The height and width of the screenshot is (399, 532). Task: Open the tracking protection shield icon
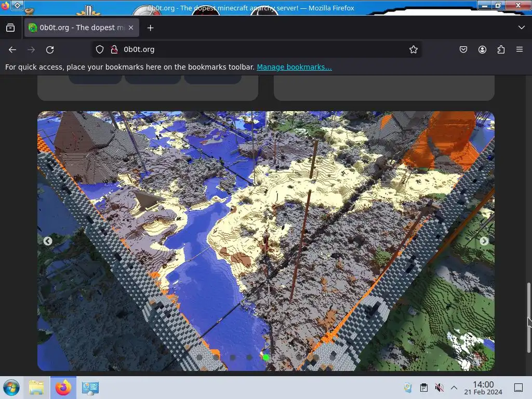click(99, 49)
